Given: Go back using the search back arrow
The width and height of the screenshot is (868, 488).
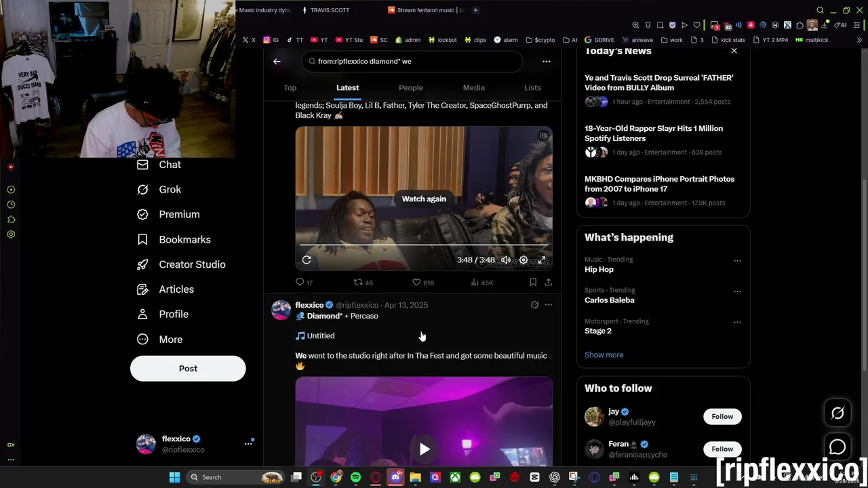Looking at the screenshot, I should (x=277, y=61).
